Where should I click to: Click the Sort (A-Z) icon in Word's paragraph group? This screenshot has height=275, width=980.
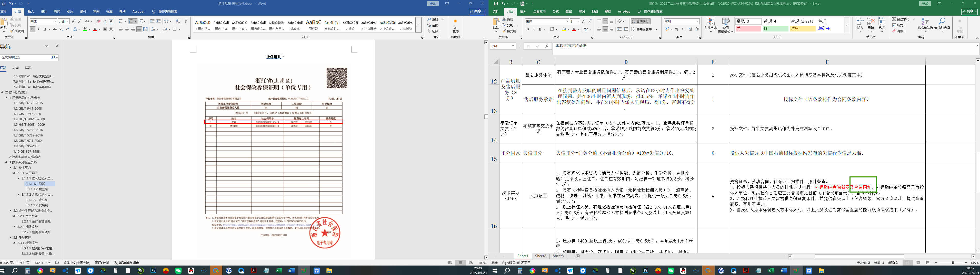178,21
